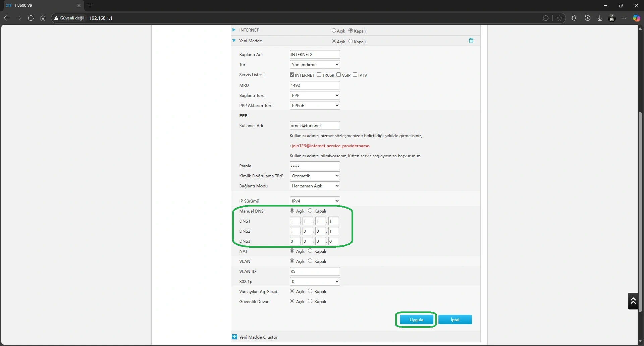
Task: Check the IPTV service checkbox
Action: [355, 75]
